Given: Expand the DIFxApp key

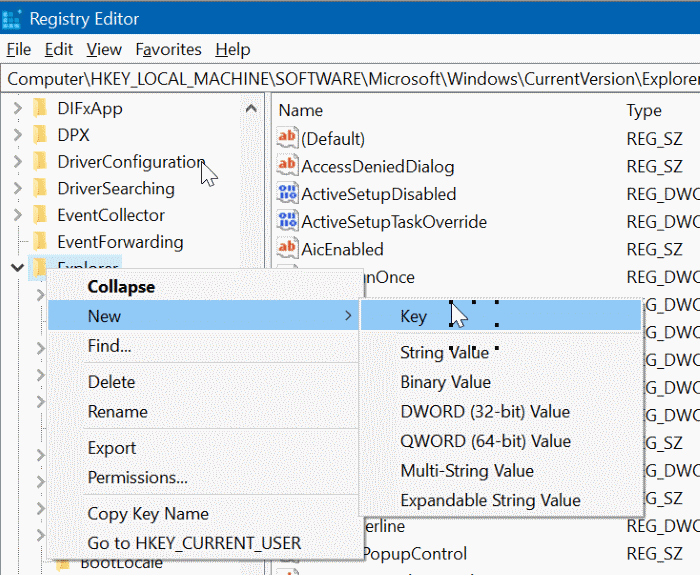Looking at the screenshot, I should (17, 108).
